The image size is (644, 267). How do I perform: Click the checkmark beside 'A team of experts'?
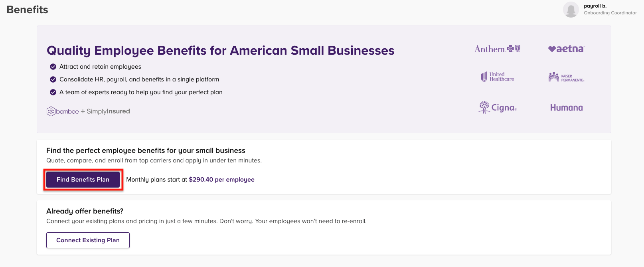click(x=53, y=92)
